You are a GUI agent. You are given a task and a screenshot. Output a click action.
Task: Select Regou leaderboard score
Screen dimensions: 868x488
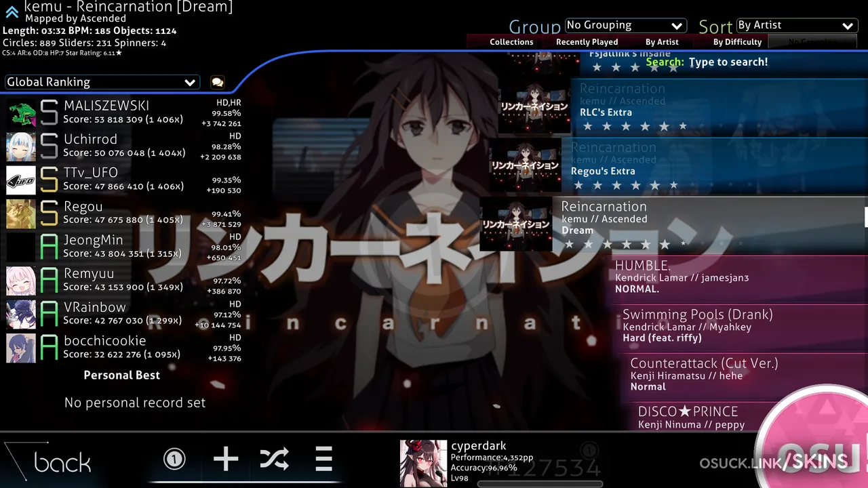(x=124, y=213)
